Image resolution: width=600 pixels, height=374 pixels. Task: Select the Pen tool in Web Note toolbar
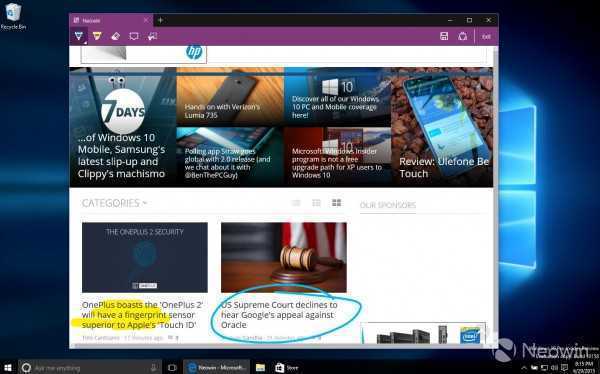tap(78, 36)
